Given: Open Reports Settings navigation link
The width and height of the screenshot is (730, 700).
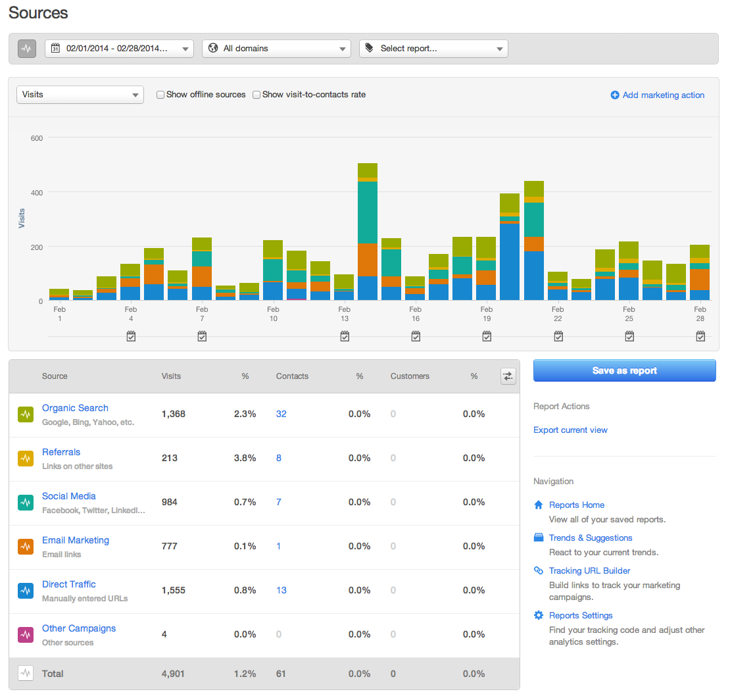Looking at the screenshot, I should click(581, 615).
